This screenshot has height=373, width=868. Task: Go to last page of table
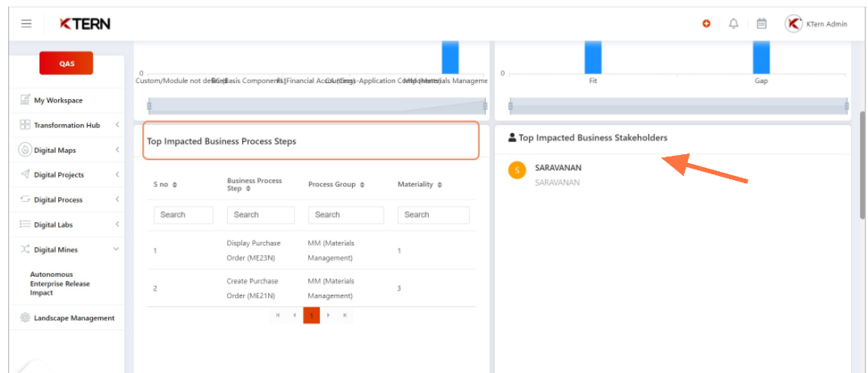point(345,316)
